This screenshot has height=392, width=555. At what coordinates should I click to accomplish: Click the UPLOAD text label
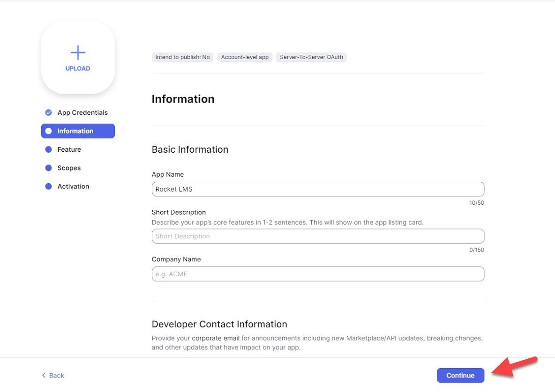pyautogui.click(x=78, y=68)
